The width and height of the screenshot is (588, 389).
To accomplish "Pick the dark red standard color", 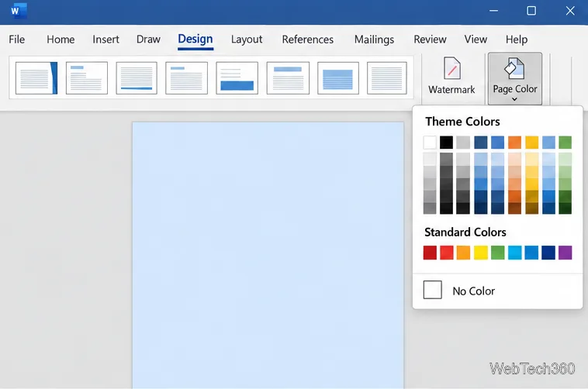I will coord(430,253).
